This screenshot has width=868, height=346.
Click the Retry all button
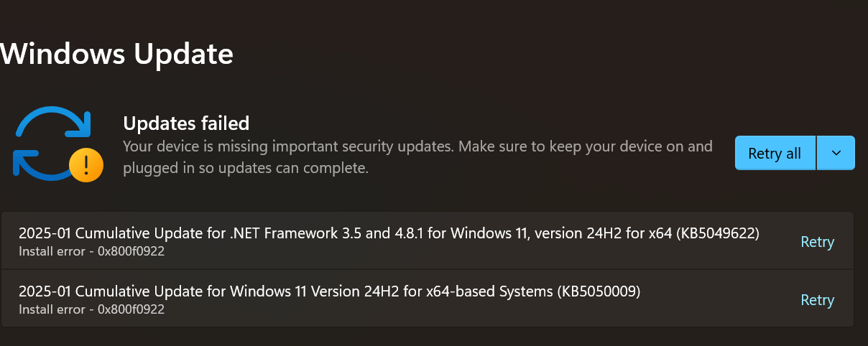775,154
